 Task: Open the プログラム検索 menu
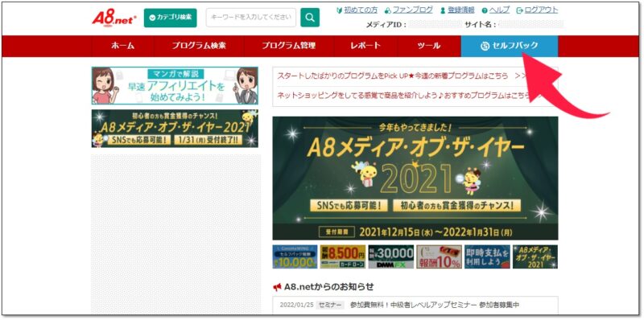tap(199, 46)
